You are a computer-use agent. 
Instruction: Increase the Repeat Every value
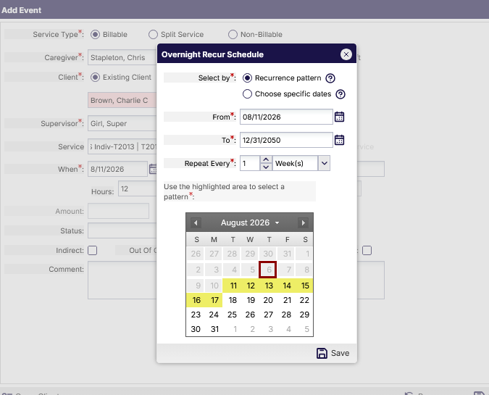point(266,160)
